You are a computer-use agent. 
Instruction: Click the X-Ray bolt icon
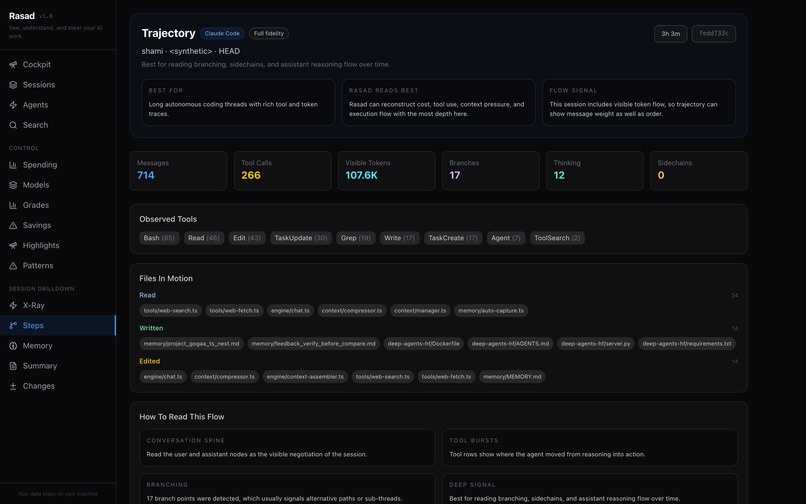pos(13,305)
